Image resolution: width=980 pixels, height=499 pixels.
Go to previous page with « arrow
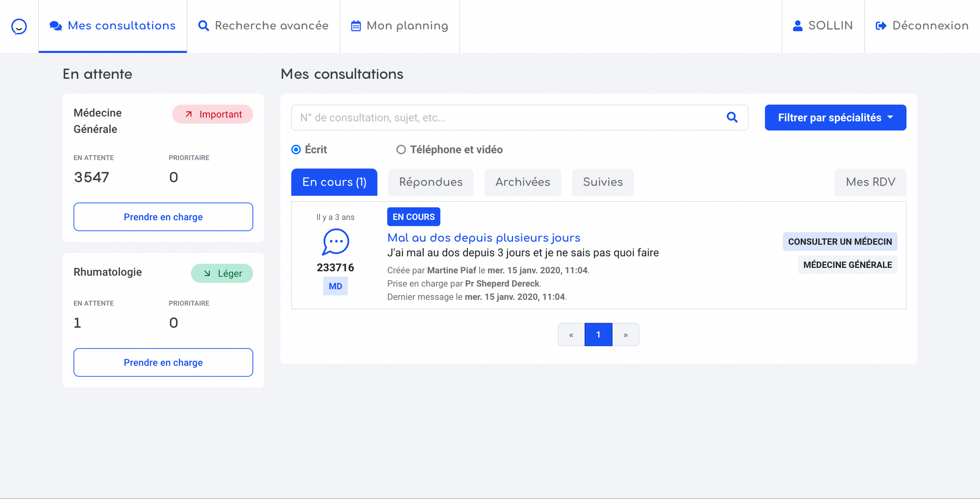pos(571,335)
